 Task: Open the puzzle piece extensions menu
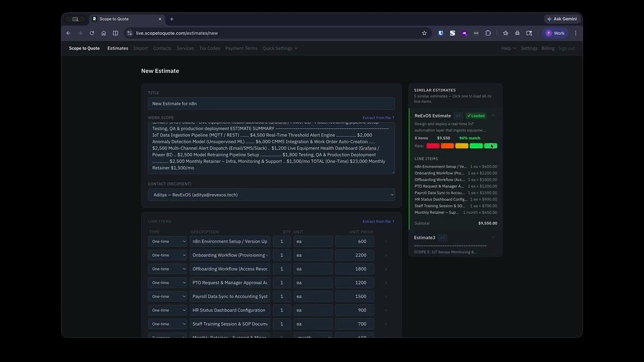click(488, 33)
